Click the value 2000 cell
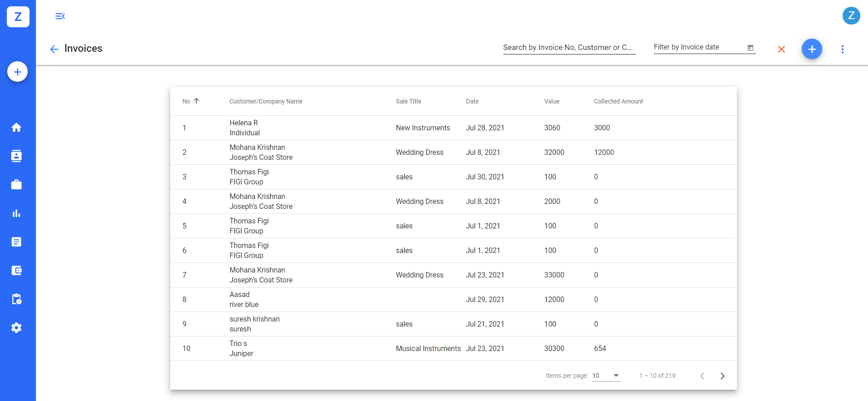The width and height of the screenshot is (868, 401). (x=552, y=202)
